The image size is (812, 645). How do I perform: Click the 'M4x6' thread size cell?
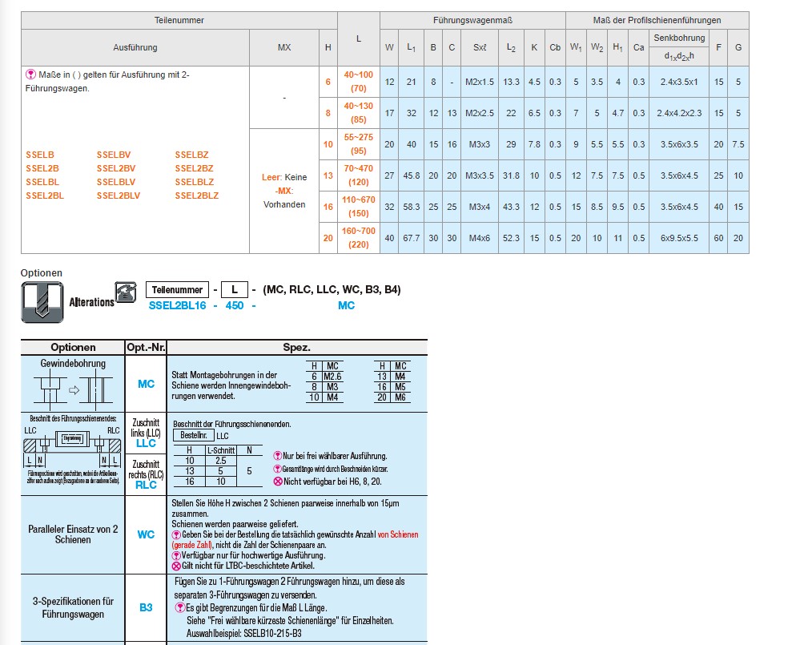tap(480, 238)
